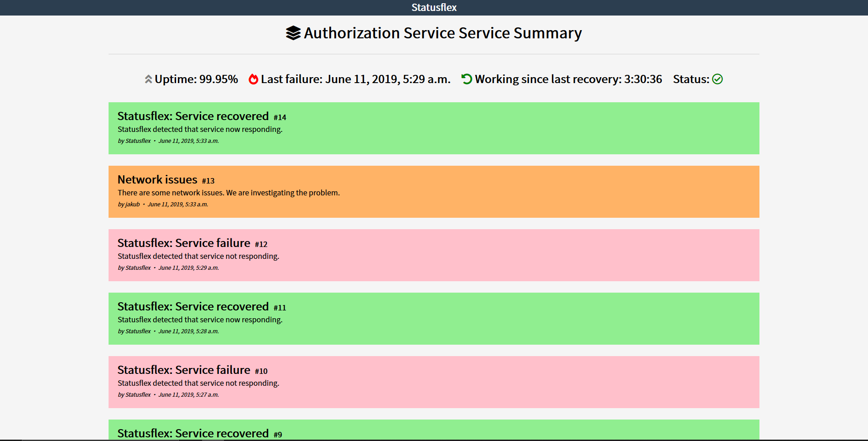
Task: Click the #11 event number
Action: pyautogui.click(x=280, y=308)
